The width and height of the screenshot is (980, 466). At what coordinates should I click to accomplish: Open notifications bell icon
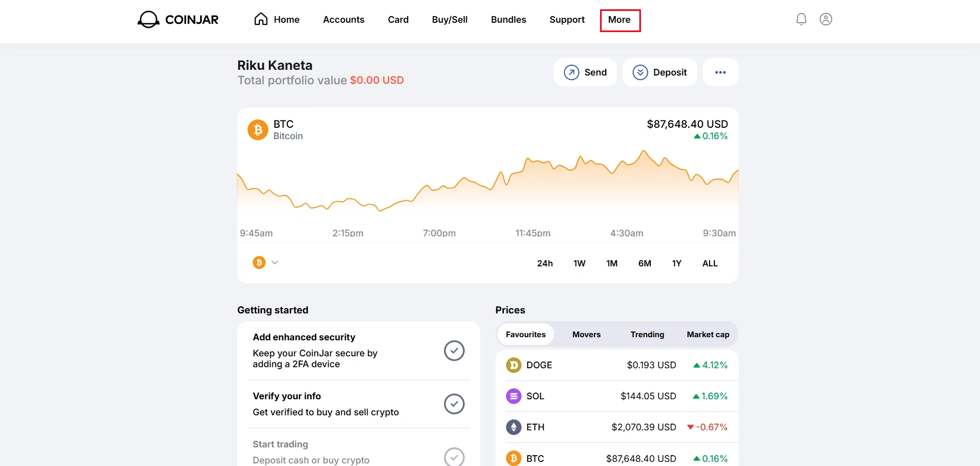click(801, 19)
